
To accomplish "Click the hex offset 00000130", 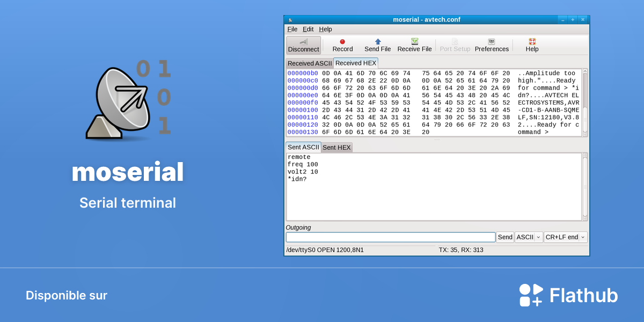I will 303,132.
